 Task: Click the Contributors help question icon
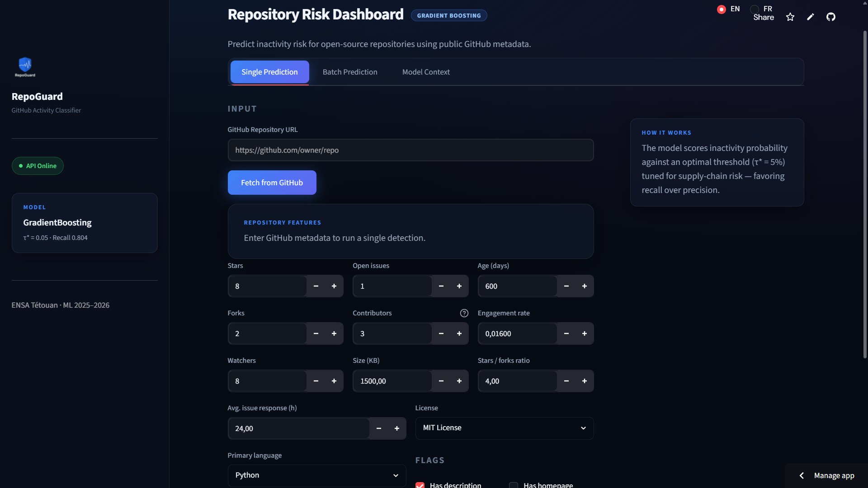464,313
